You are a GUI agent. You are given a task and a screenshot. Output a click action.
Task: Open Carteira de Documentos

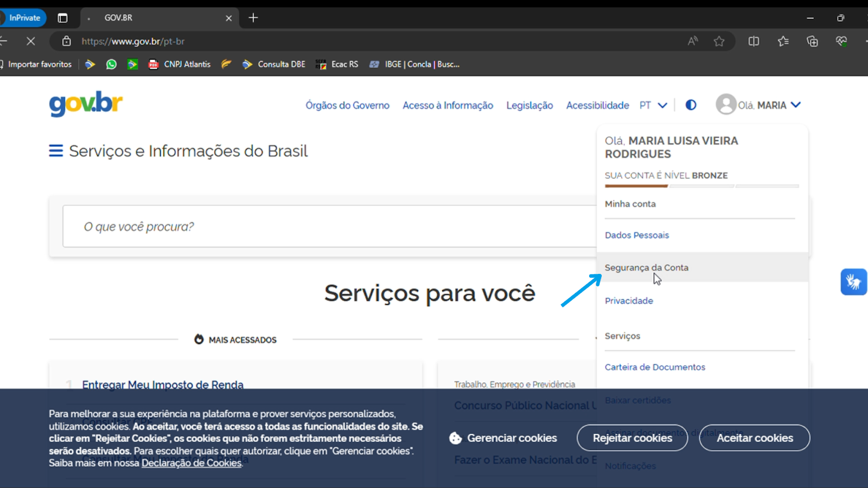(x=655, y=367)
